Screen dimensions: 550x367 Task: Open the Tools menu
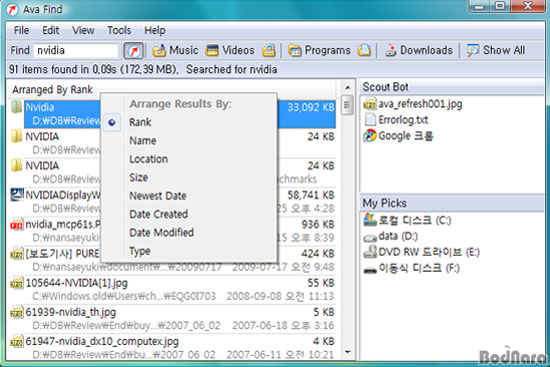coord(119,31)
